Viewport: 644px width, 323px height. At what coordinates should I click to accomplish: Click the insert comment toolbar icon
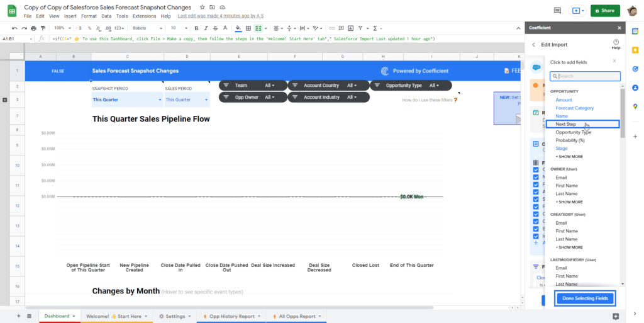(x=341, y=28)
